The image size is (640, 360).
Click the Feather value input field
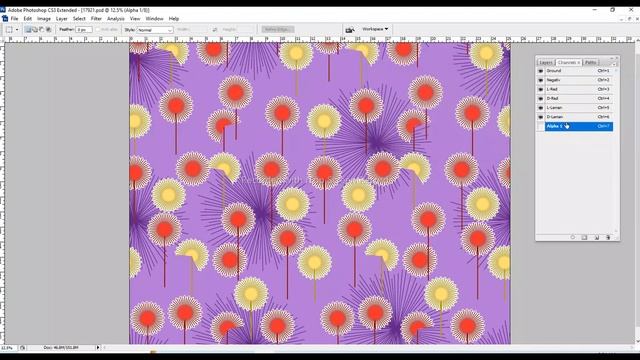point(84,30)
